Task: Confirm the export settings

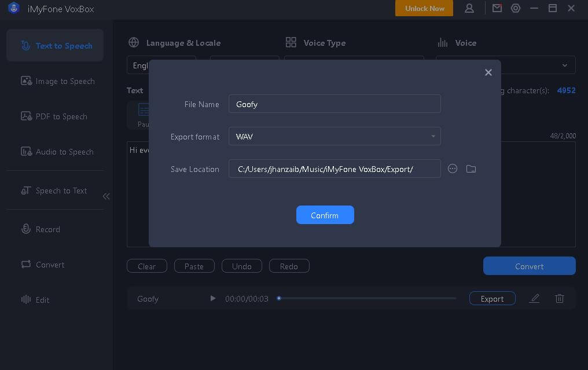Action: [325, 215]
